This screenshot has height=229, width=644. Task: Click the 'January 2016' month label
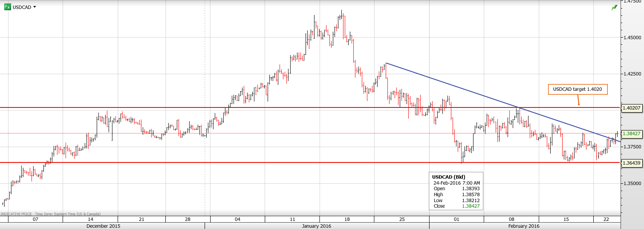tap(316, 226)
